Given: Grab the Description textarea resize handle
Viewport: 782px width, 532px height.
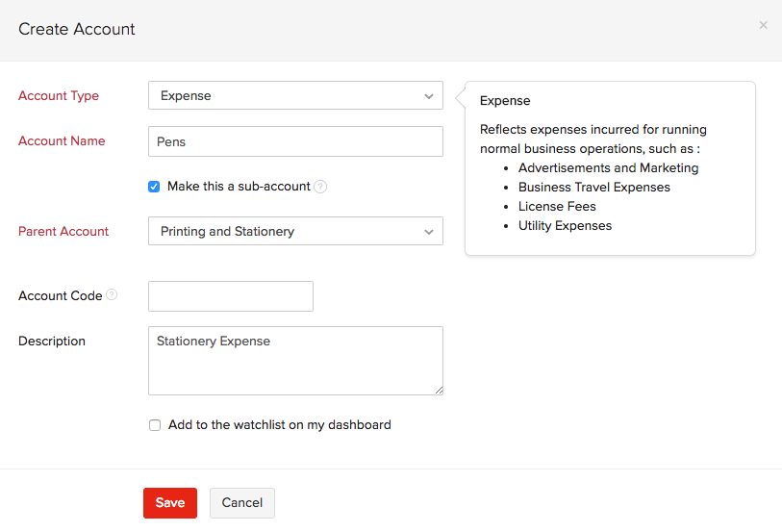Looking at the screenshot, I should [x=439, y=391].
